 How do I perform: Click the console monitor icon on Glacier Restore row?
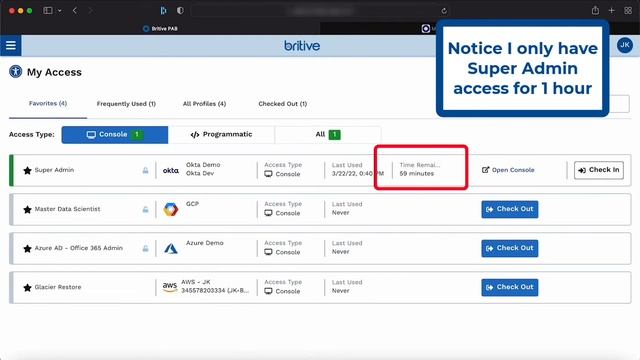[268, 291]
